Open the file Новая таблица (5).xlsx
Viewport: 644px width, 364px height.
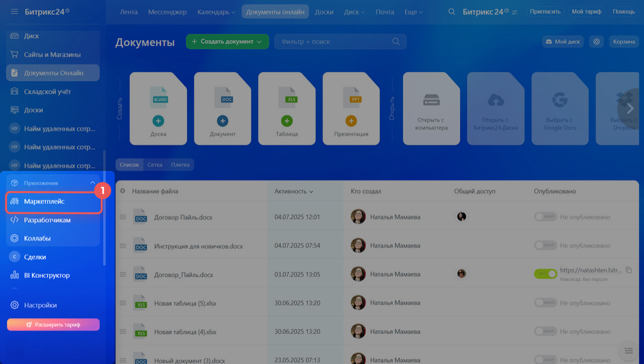pos(185,303)
